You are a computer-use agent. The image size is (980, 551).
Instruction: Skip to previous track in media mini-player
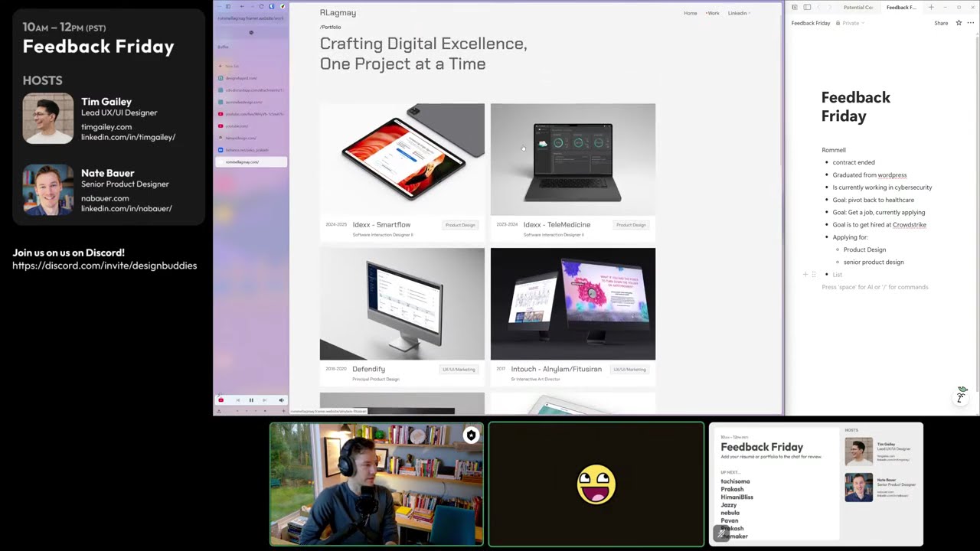pyautogui.click(x=237, y=399)
